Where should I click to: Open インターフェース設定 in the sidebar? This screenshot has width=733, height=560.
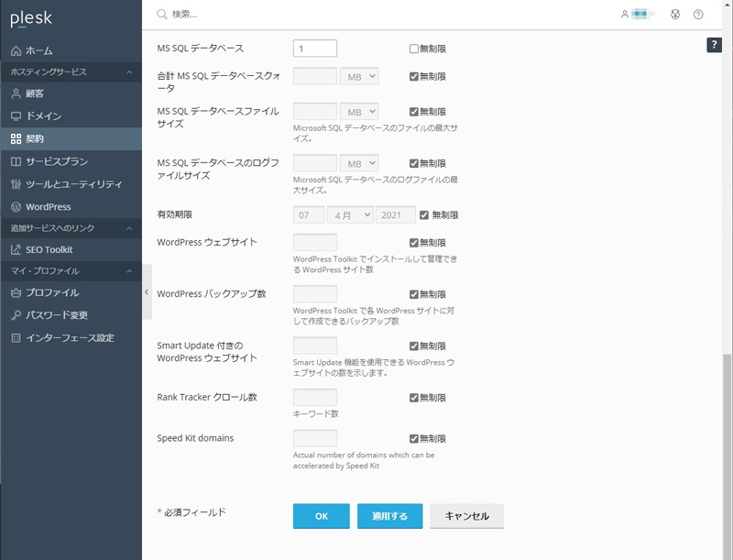71,337
